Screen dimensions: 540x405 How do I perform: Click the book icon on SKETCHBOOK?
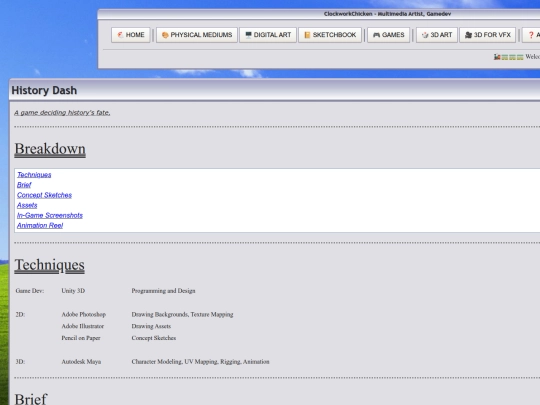[x=307, y=35]
